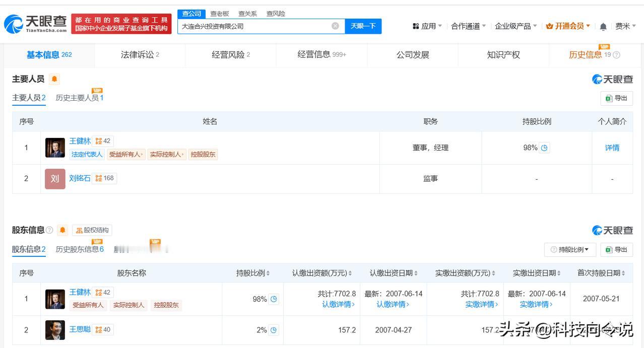Open the 企业级产品 dropdown
Viewport: 644px width, 348px height.
[x=516, y=26]
